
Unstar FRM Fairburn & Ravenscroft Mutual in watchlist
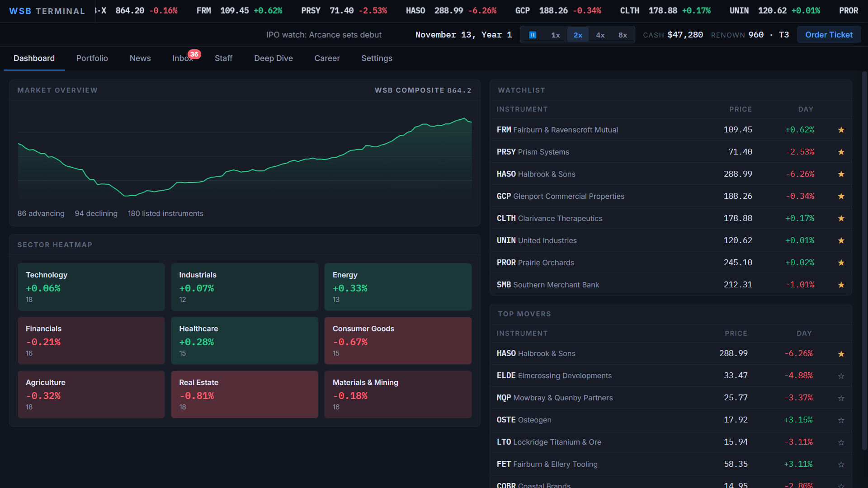(x=841, y=130)
